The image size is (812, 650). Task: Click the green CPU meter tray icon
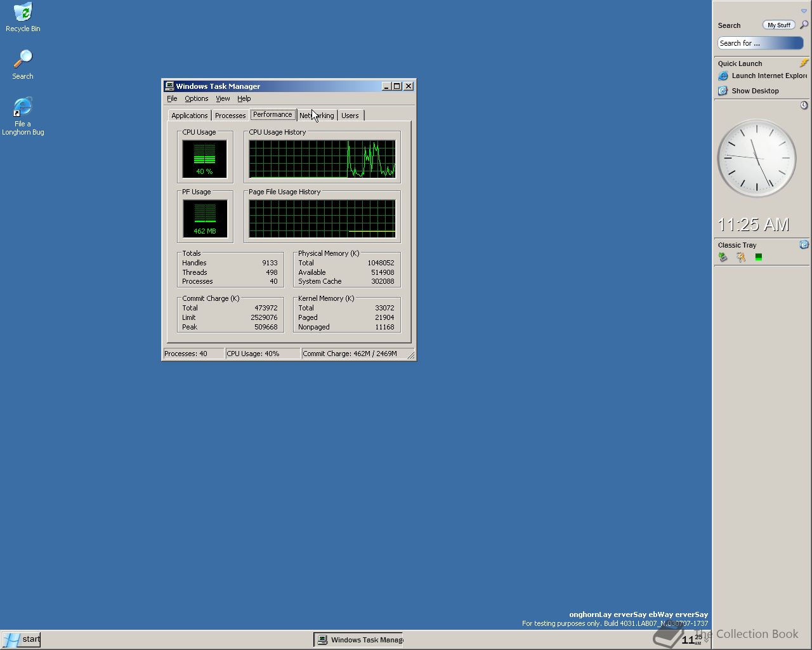click(759, 257)
